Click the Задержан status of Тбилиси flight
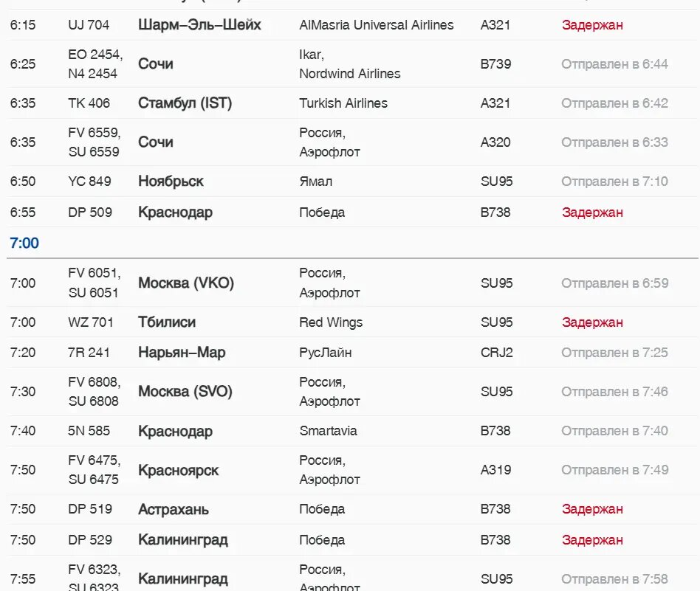Image resolution: width=700 pixels, height=591 pixels. point(592,322)
